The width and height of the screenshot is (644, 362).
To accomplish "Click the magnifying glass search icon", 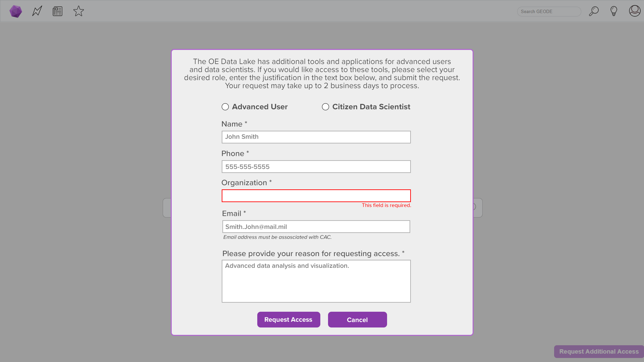I will 594,11.
